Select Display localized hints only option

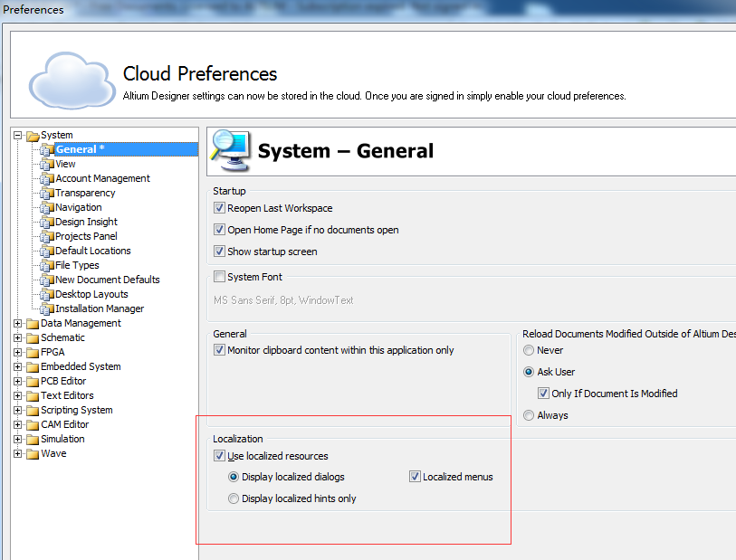[x=234, y=498]
